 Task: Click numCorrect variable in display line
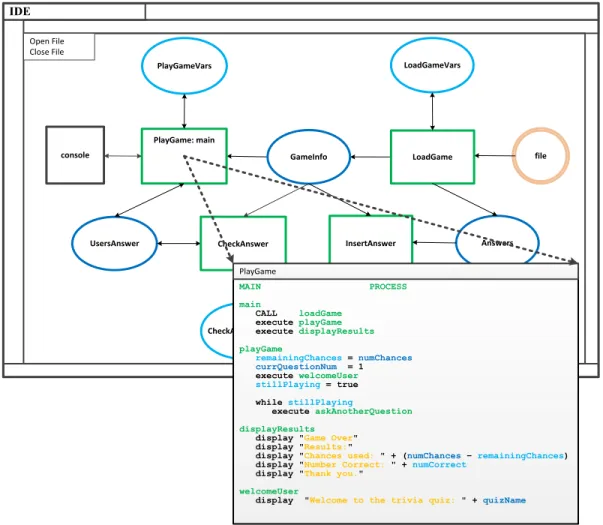click(439, 465)
